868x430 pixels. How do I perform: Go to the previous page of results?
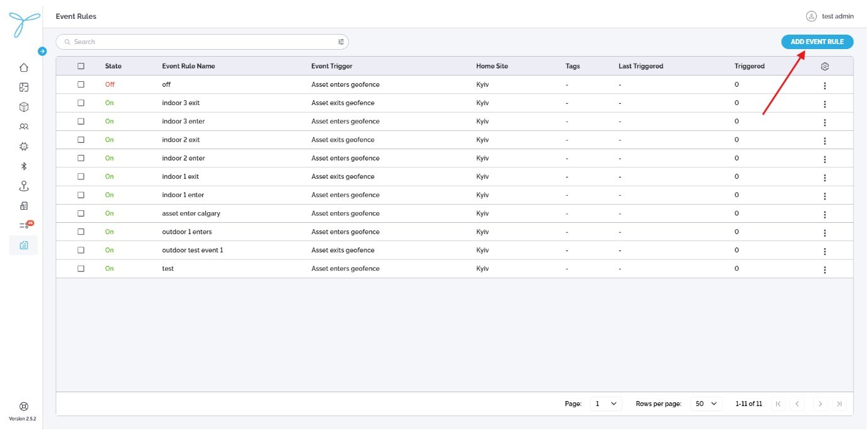[x=797, y=404]
